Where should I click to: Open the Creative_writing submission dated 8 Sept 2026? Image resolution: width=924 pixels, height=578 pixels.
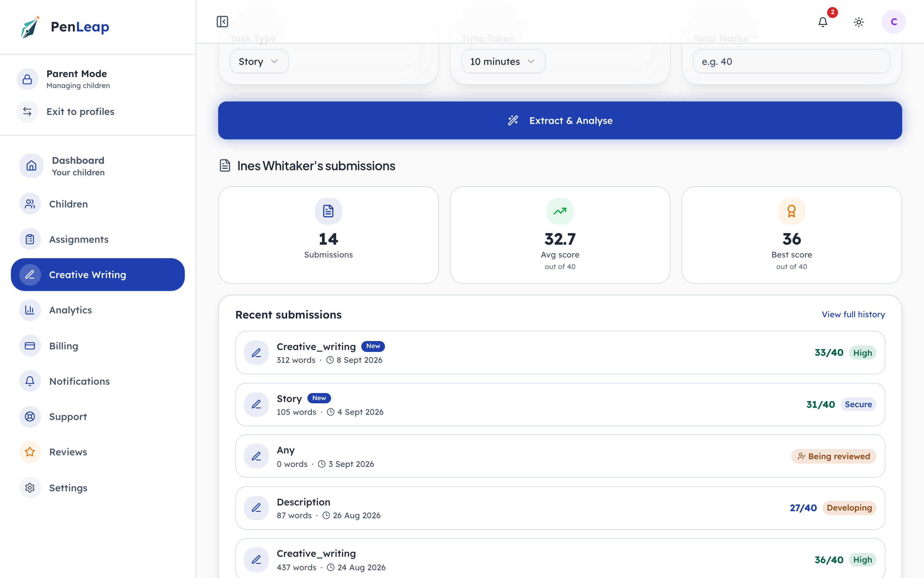[560, 353]
